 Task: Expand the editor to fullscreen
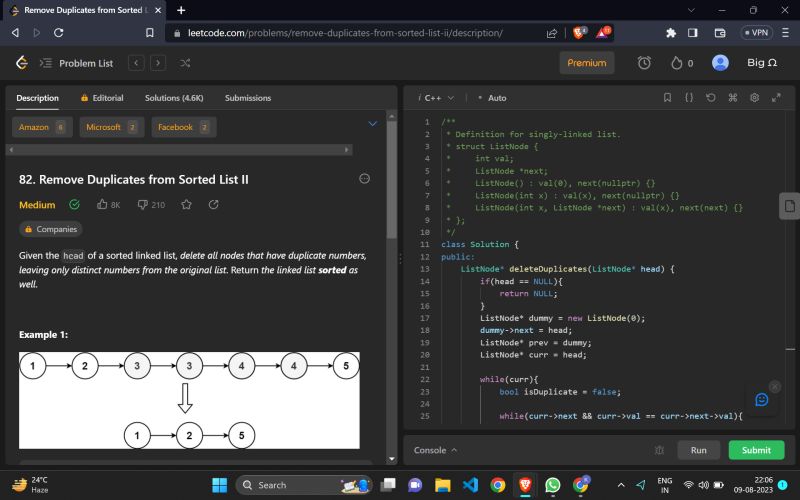[776, 97]
